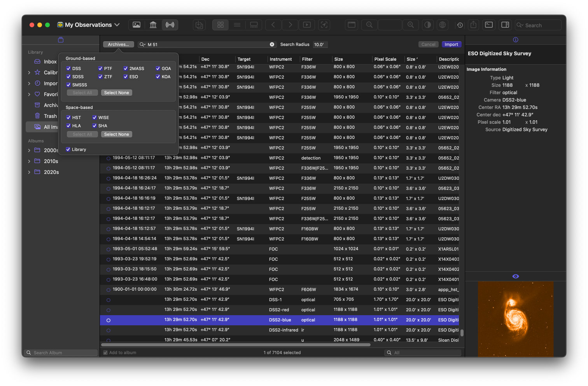Click the window view icon in toolbar
588x386 pixels.
coord(352,25)
